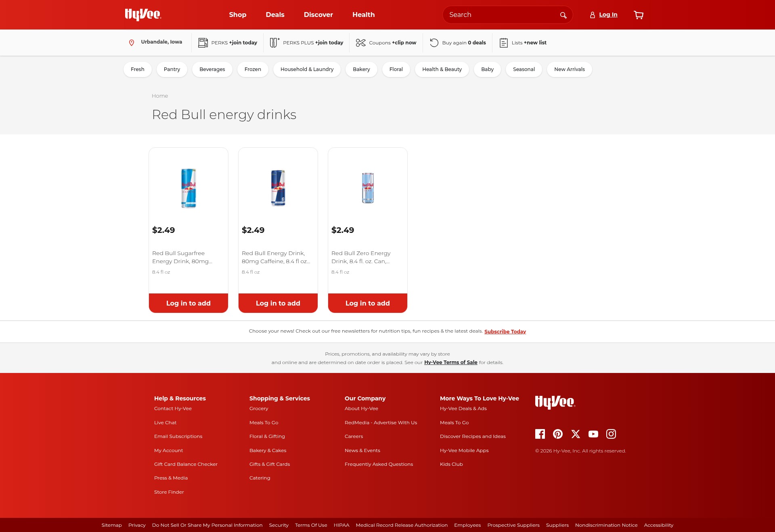Open Red Bull Energy Drink can thumbnail
The image size is (775, 532).
tap(278, 188)
